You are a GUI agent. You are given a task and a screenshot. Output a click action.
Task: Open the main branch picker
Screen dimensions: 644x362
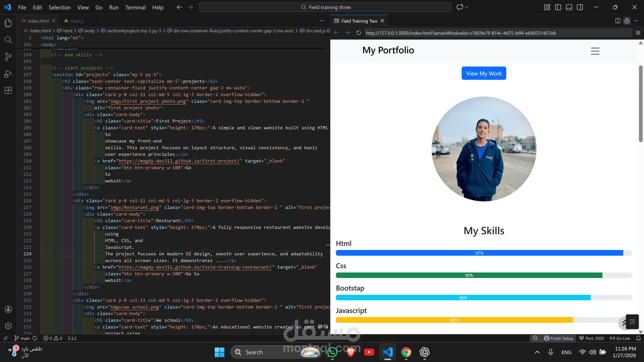click(x=22, y=338)
